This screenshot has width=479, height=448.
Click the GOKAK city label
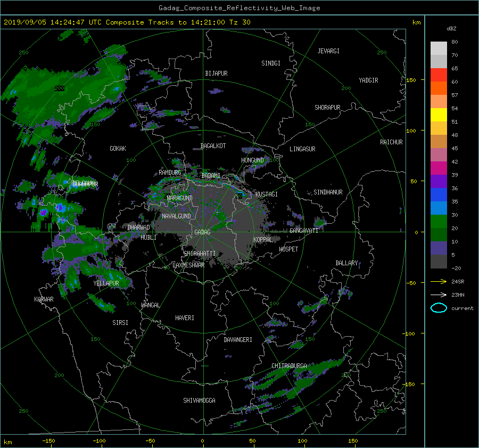pyautogui.click(x=118, y=149)
